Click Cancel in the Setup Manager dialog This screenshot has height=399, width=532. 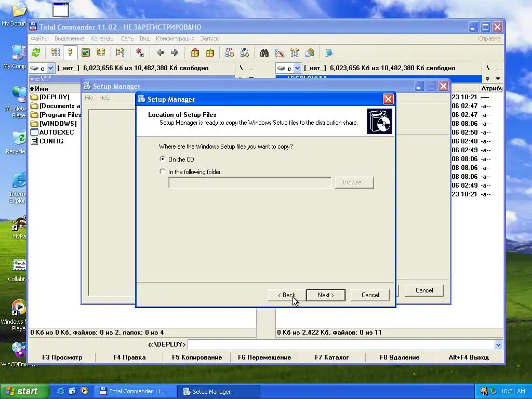coord(370,295)
